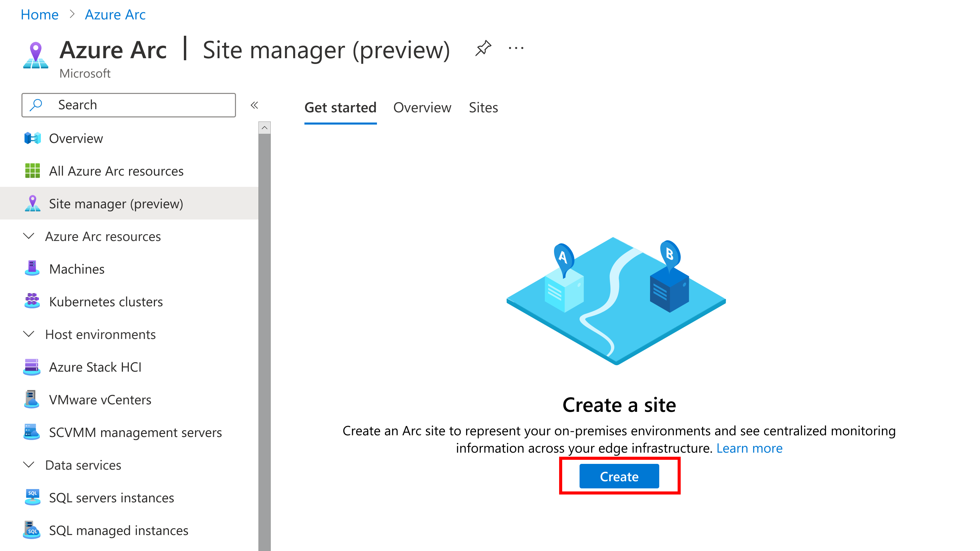Switch to the Overview tab

[421, 107]
